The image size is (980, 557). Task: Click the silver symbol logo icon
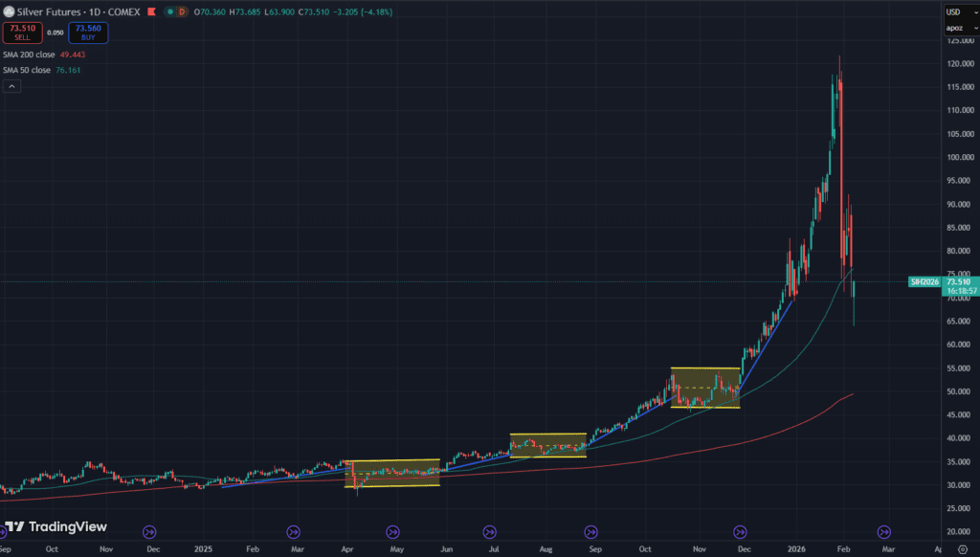[x=9, y=11]
